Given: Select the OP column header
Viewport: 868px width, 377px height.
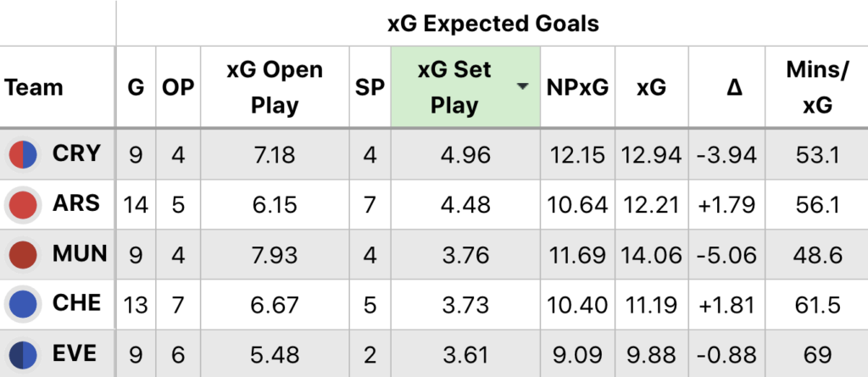Looking at the screenshot, I should (x=178, y=87).
